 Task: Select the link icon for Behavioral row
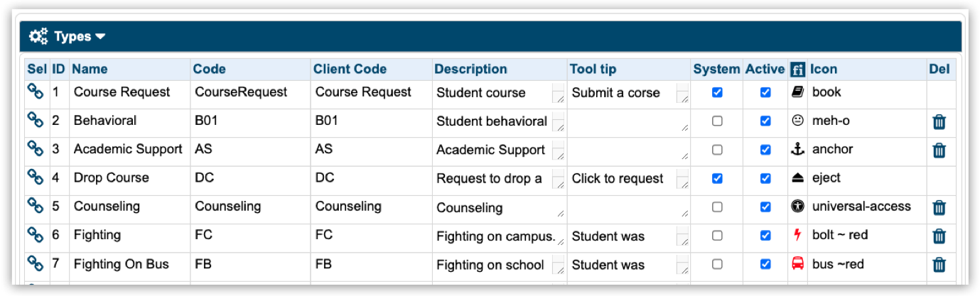35,119
